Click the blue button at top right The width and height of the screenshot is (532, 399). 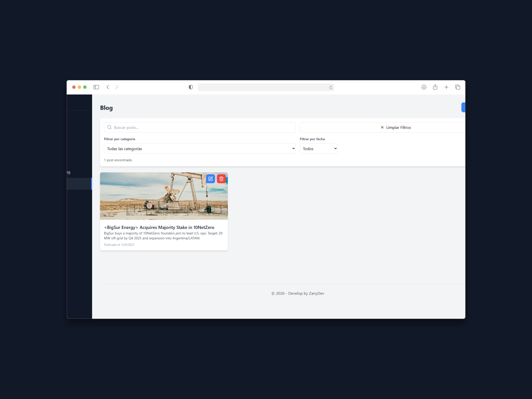463,108
